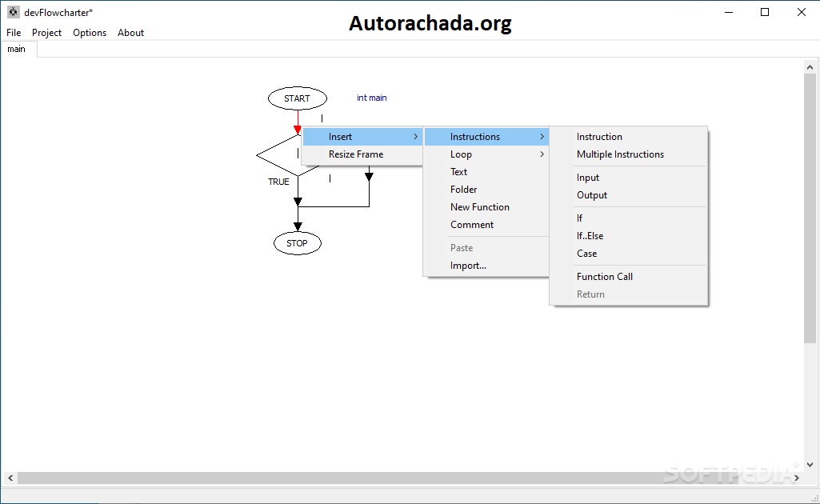Screen dimensions: 820x504
Task: Click the STOP ellipse in the flowchart
Action: coord(297,243)
